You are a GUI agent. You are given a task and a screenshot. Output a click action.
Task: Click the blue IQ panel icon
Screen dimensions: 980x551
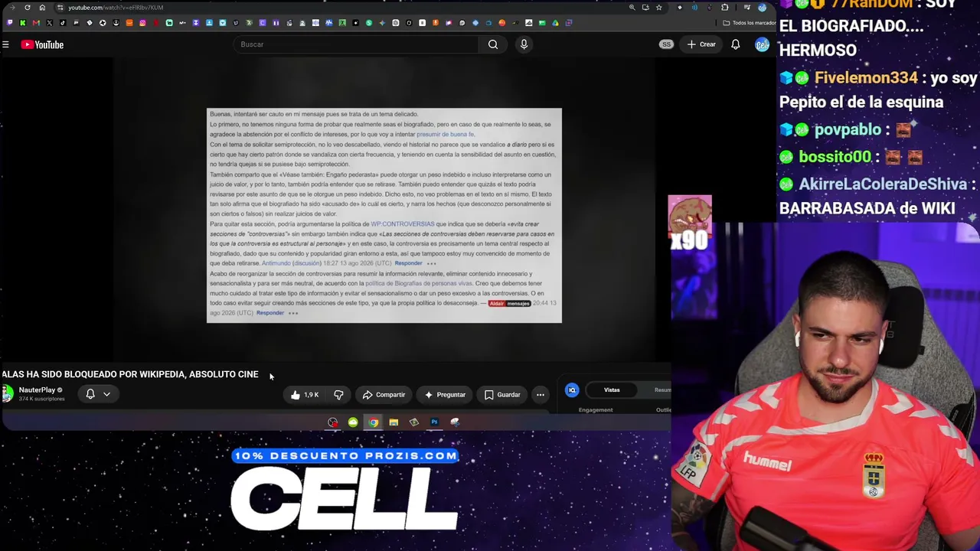pos(572,390)
